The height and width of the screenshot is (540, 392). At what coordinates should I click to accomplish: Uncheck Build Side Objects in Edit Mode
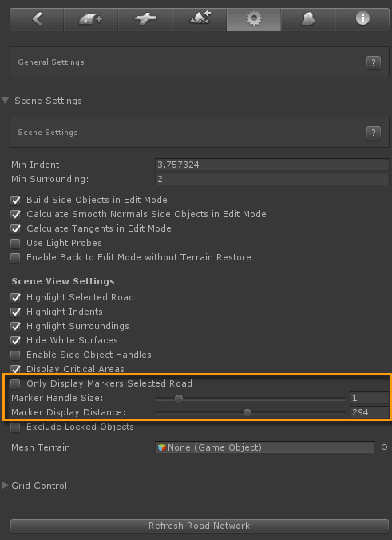click(x=15, y=200)
